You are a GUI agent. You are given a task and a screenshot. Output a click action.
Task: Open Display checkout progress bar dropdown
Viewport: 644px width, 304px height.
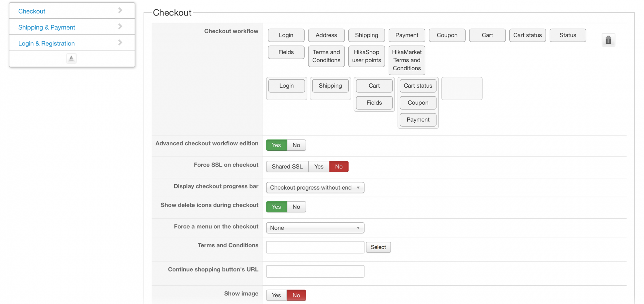tap(315, 188)
